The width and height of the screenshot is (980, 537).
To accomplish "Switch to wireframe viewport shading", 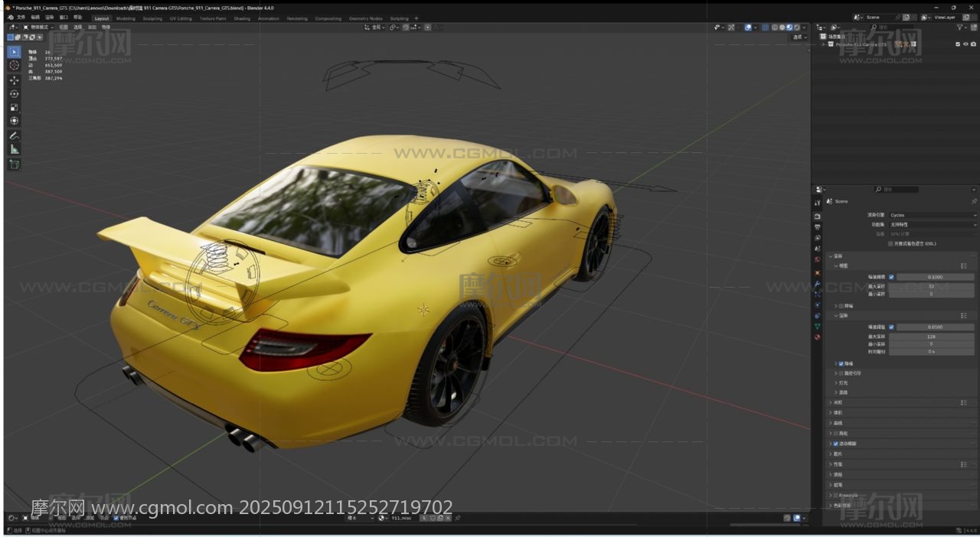I will click(775, 28).
